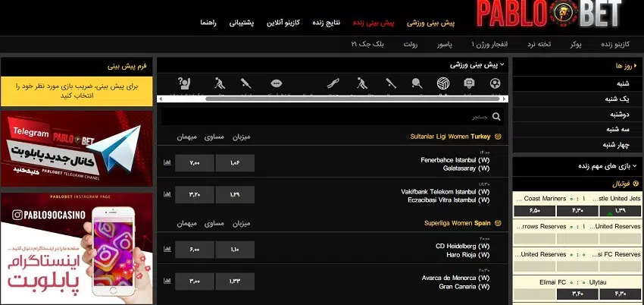Image resolution: width=644 pixels, height=305 pixels.
Task: Expand the روز ها days panel arrow
Action: pos(636,65)
